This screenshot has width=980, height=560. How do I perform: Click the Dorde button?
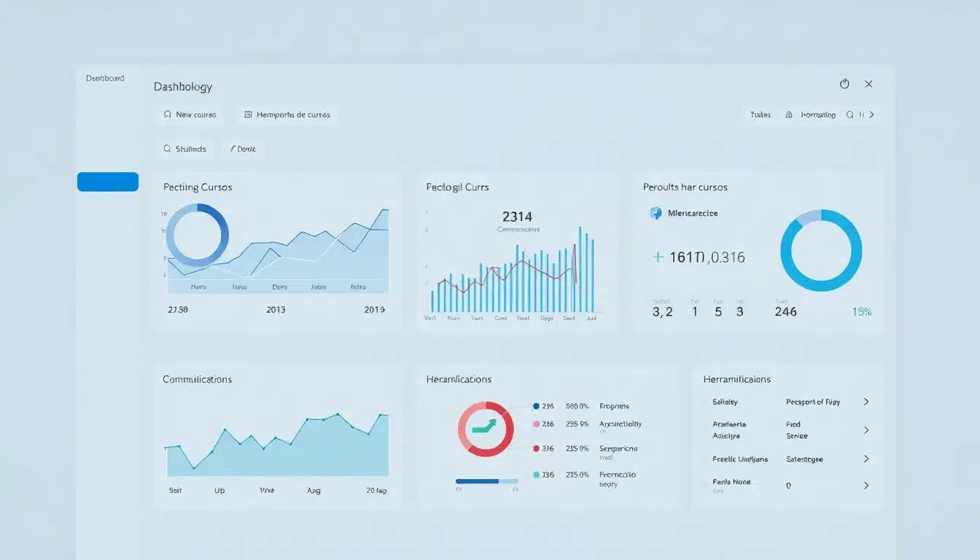(244, 149)
